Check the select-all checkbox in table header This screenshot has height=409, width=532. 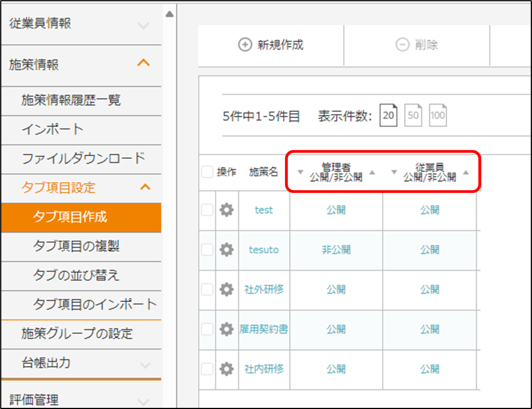point(207,173)
